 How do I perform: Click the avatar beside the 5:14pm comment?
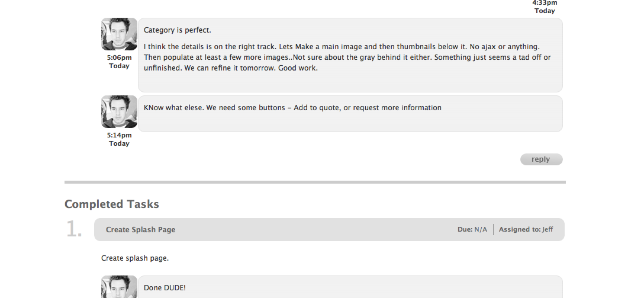pyautogui.click(x=119, y=112)
